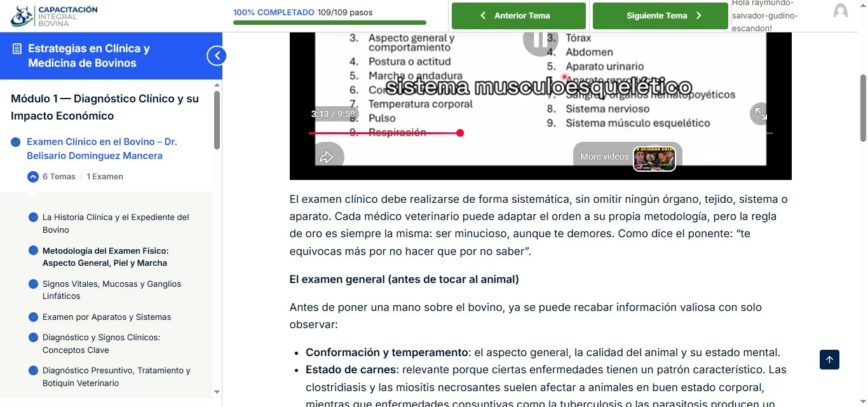Click the Estrategias en Clínica y Medicina course title
This screenshot has height=407, width=868.
(x=89, y=56)
